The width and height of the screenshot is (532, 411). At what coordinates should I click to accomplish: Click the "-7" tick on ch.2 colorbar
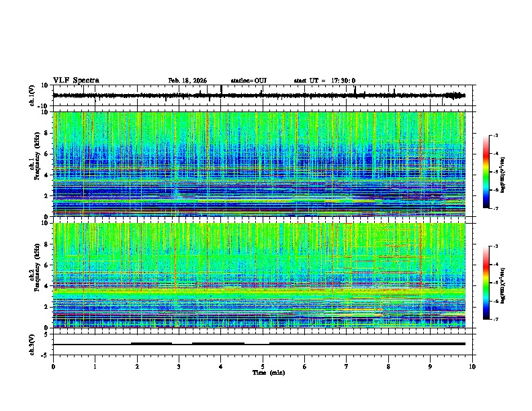(495, 319)
